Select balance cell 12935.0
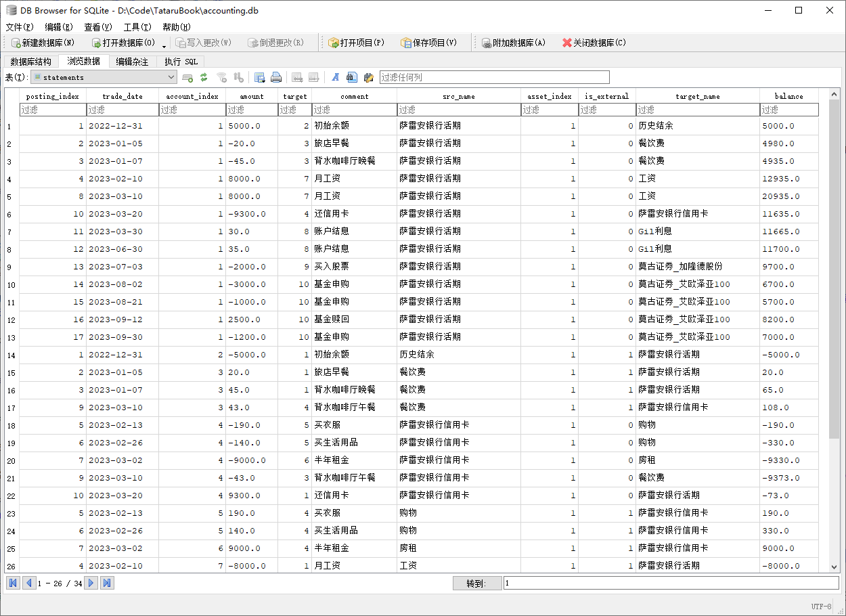This screenshot has width=846, height=616. (x=789, y=179)
